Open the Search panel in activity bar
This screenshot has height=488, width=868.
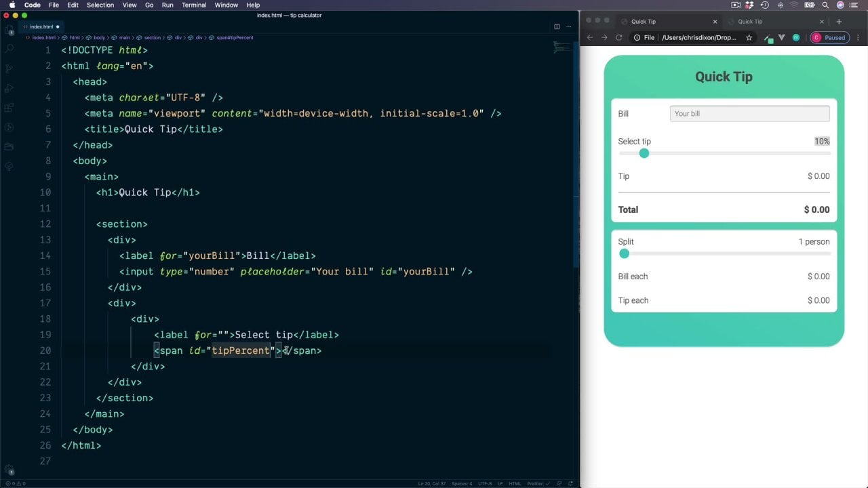point(9,49)
